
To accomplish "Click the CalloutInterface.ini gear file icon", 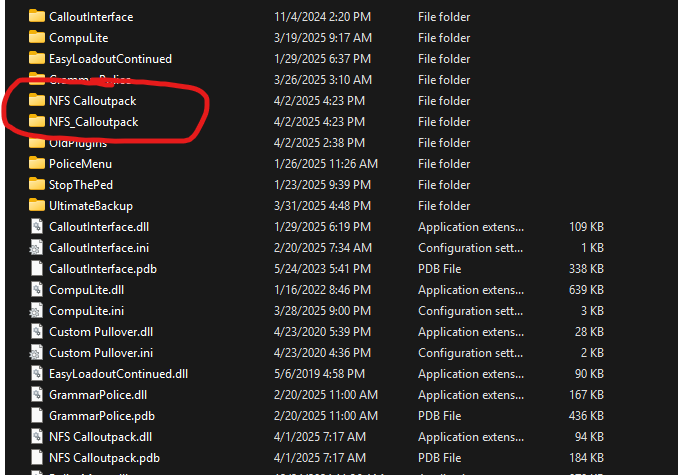I will [37, 247].
